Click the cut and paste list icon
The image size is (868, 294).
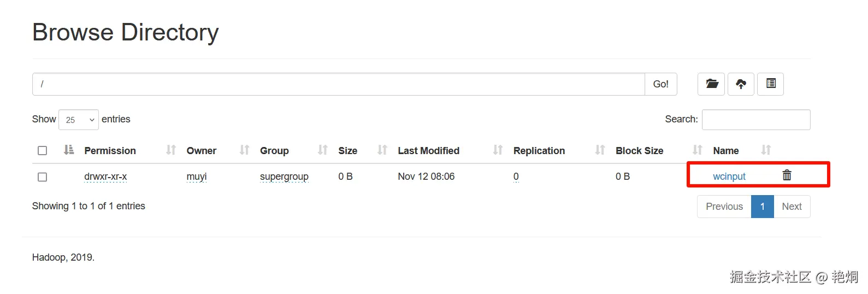770,84
